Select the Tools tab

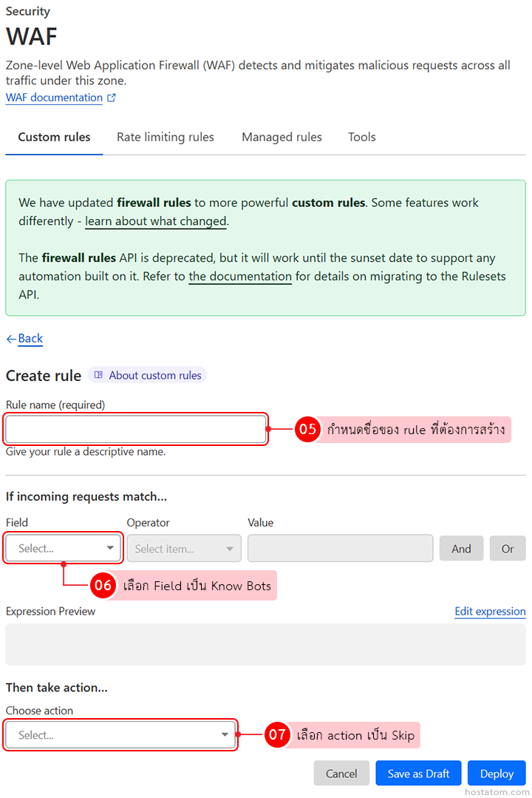pos(362,137)
